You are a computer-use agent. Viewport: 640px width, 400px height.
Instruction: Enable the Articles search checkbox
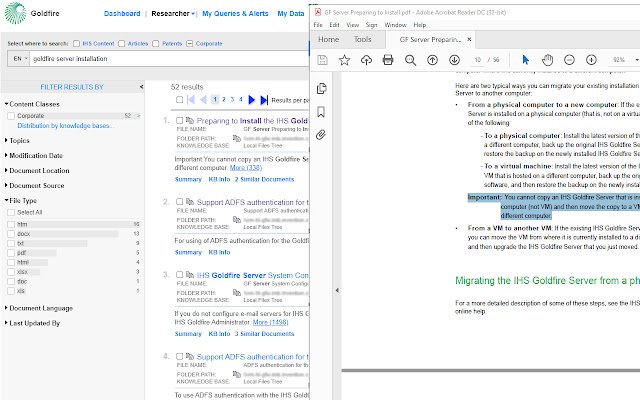(x=122, y=43)
